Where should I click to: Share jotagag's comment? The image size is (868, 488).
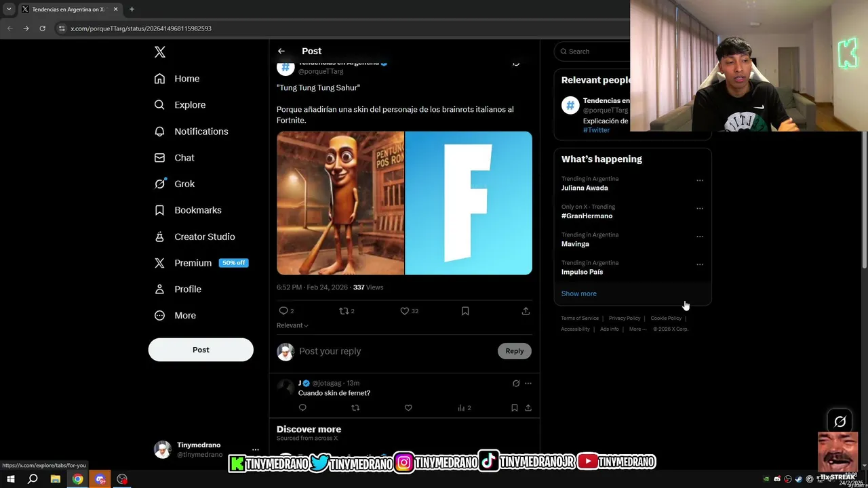tap(528, 407)
